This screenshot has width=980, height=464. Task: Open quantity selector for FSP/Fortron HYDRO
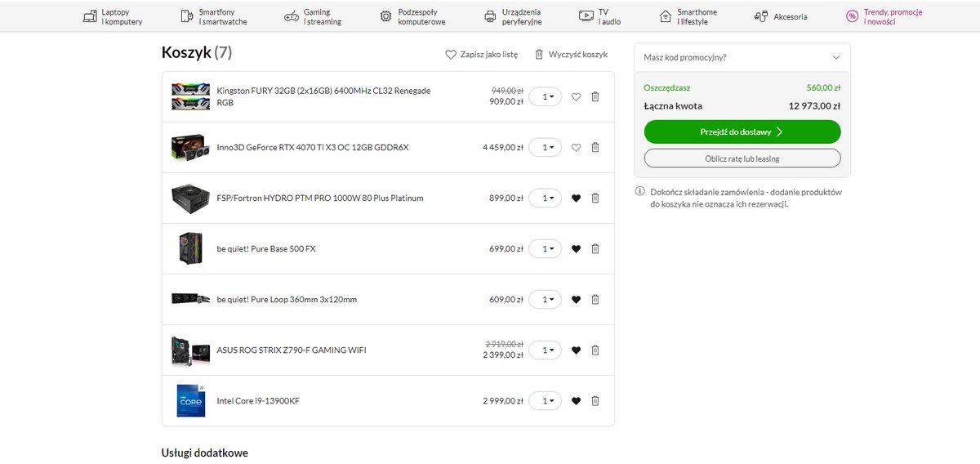(545, 198)
